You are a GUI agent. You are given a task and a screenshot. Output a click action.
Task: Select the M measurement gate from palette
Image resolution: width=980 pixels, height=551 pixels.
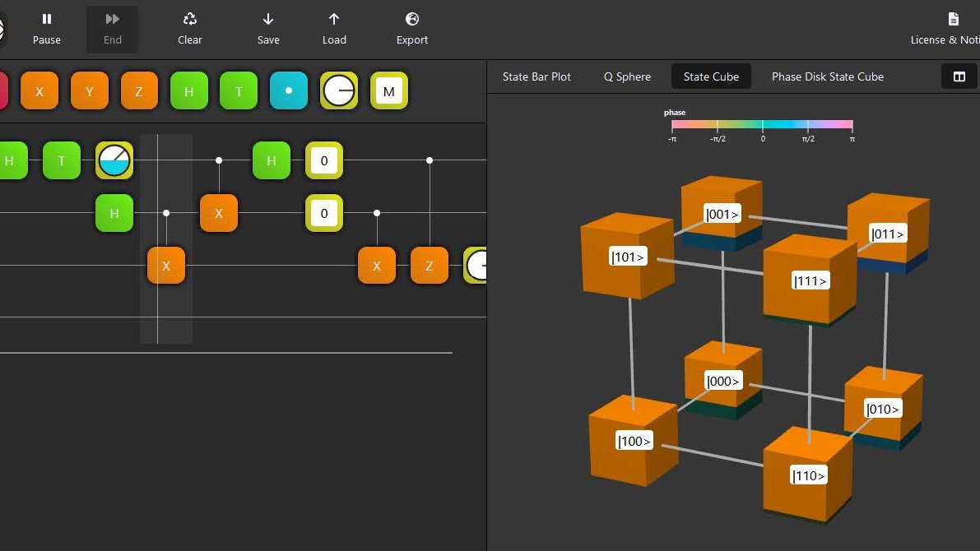388,91
